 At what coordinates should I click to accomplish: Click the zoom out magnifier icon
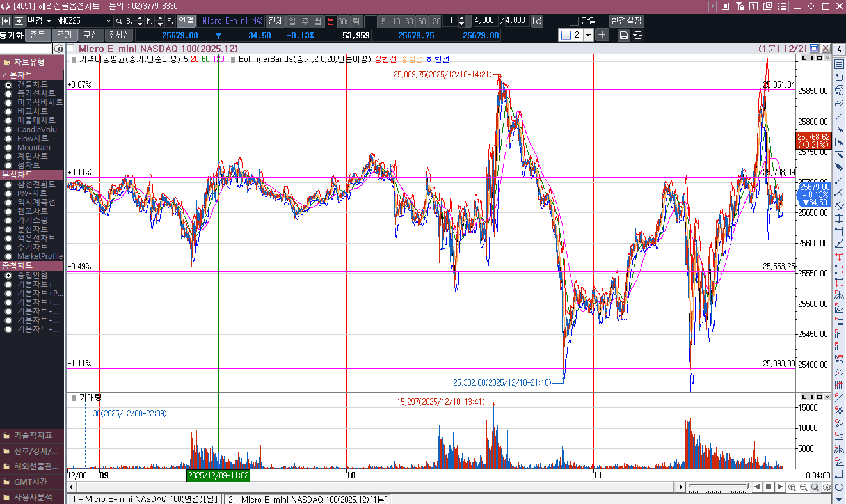click(804, 487)
